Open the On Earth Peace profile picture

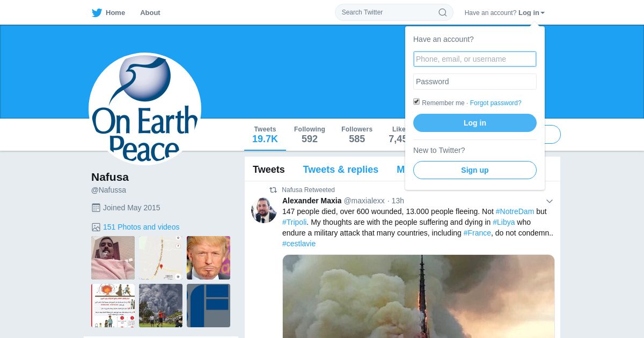click(x=145, y=109)
